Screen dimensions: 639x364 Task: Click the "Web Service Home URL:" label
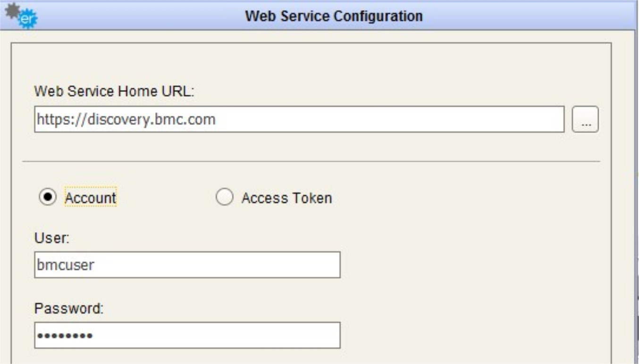pyautogui.click(x=114, y=91)
